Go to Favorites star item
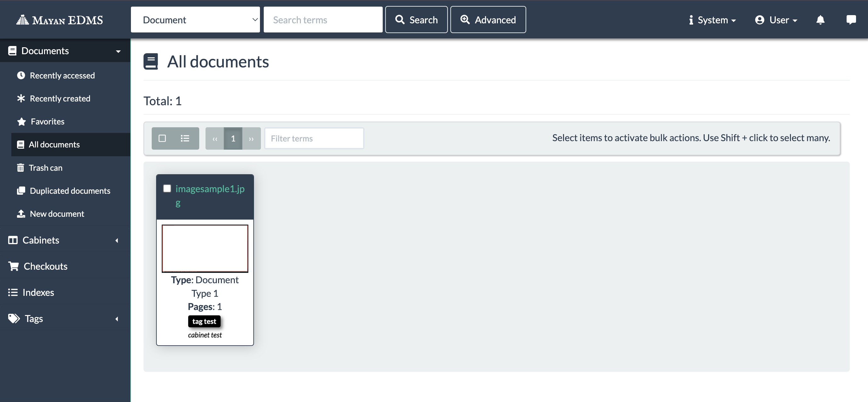 47,121
